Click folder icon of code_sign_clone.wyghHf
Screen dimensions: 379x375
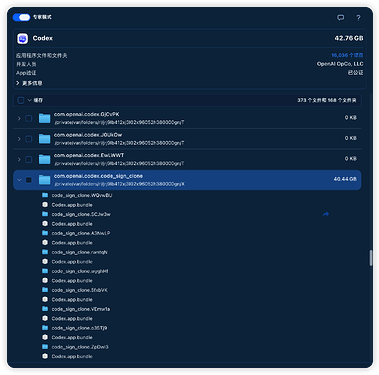(45, 271)
